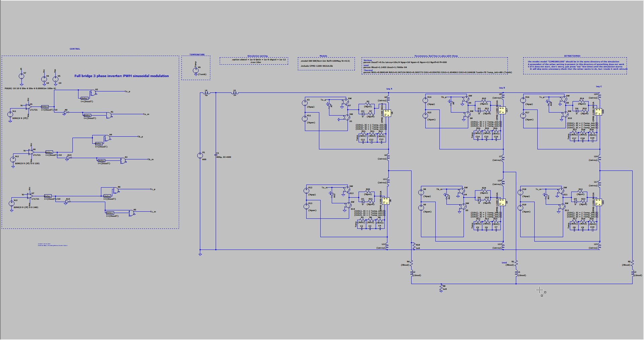Click the A3 AND gate symbol
644x340 pixels.
point(123,160)
